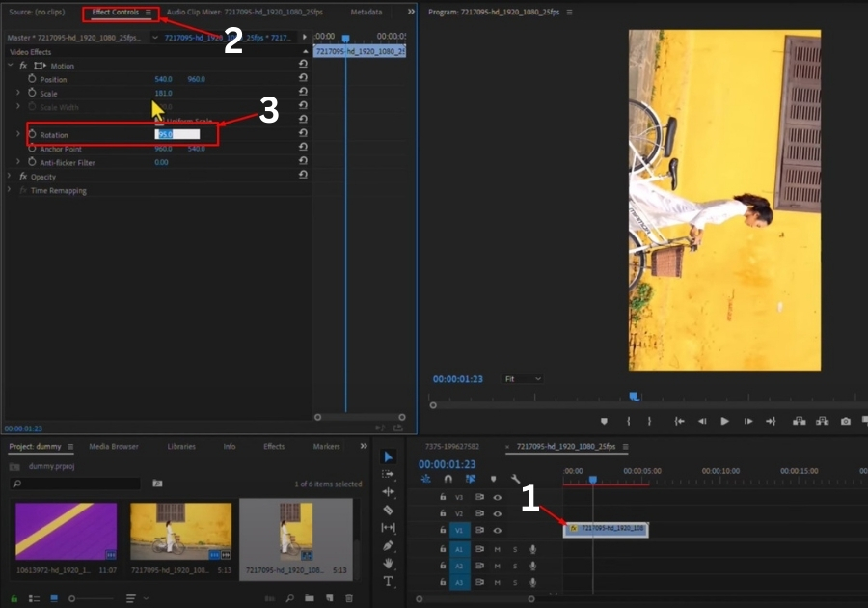Toggle animation stopwatch for Anti-flicker Filter
This screenshot has width=868, height=608.
32,162
